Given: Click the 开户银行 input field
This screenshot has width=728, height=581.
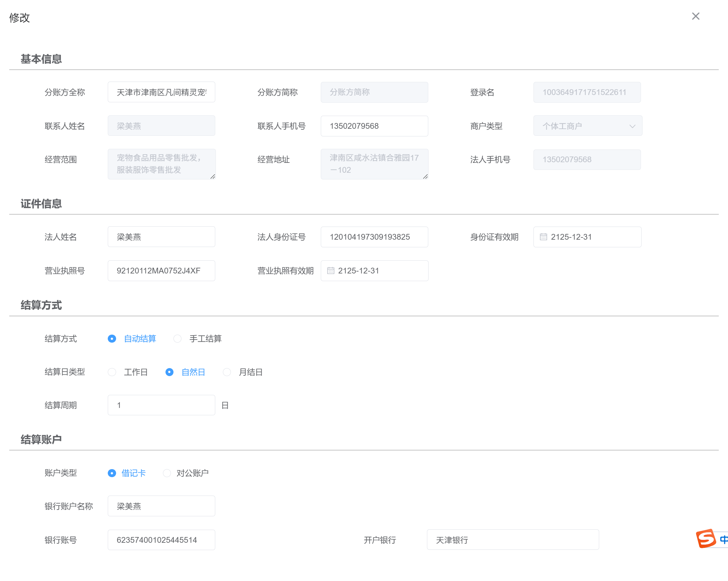Looking at the screenshot, I should [x=512, y=540].
